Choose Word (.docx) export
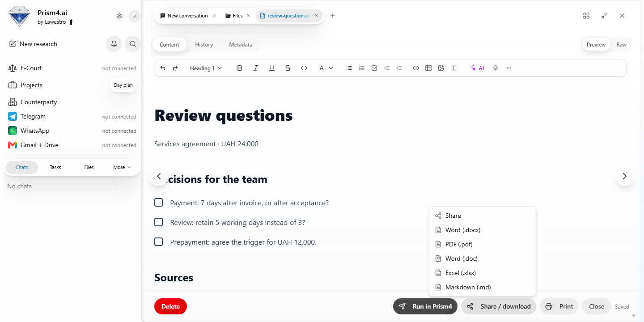Screen dimensions: 644x322 (482, 230)
